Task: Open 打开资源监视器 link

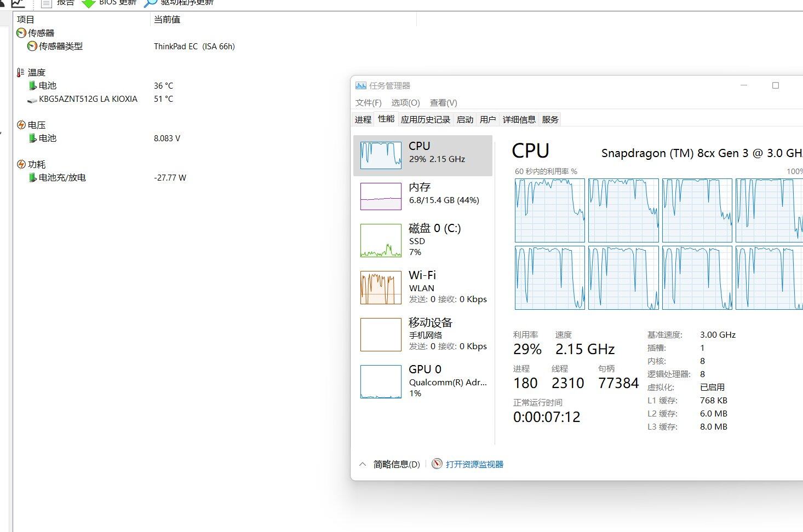Action: click(474, 465)
